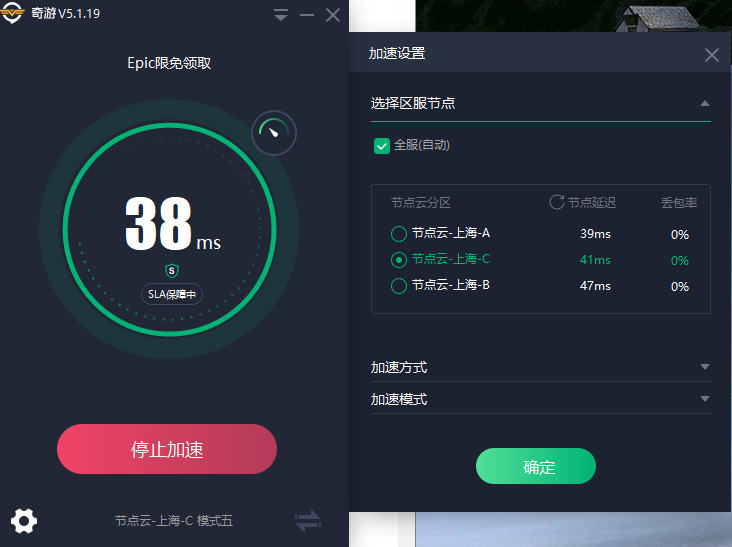Close the 加速设置 panel

click(x=712, y=55)
